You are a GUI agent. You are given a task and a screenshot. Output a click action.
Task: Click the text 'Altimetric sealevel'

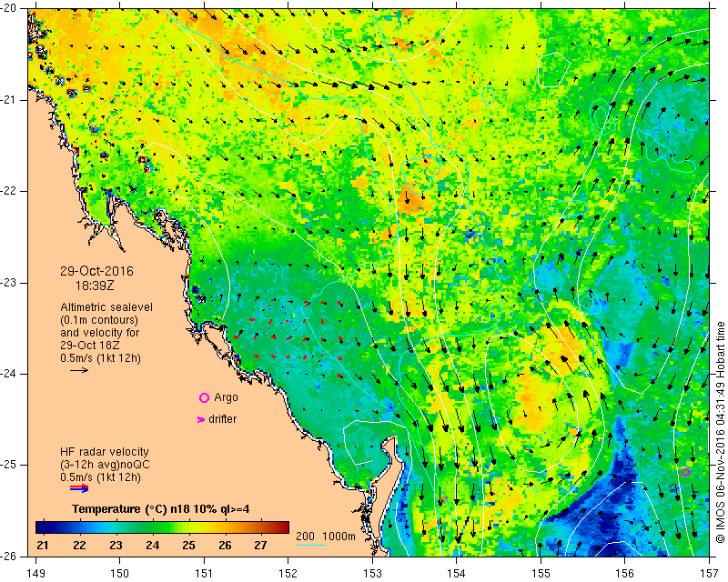106,307
